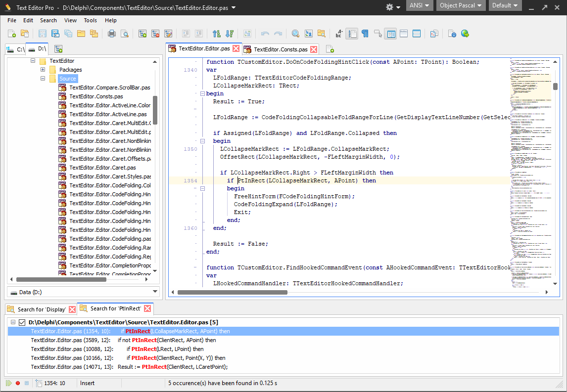Click the editor horizontal scrollbar thumb
567x392 pixels.
coord(233,292)
